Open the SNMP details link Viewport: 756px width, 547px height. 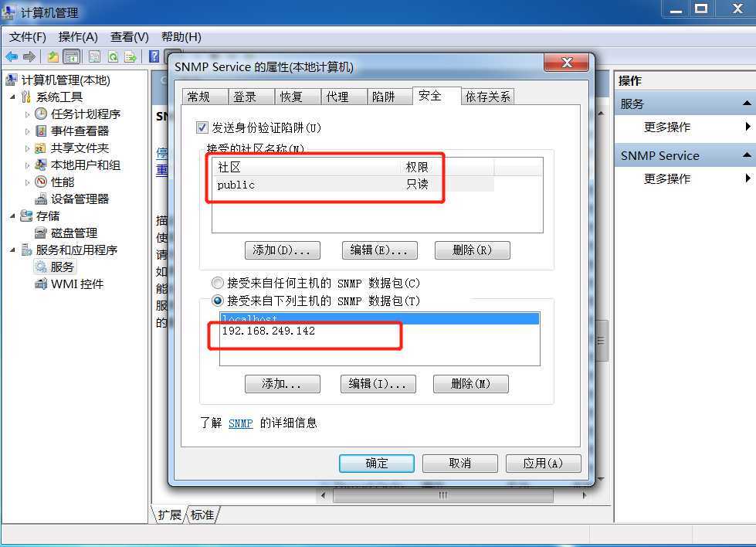click(241, 423)
